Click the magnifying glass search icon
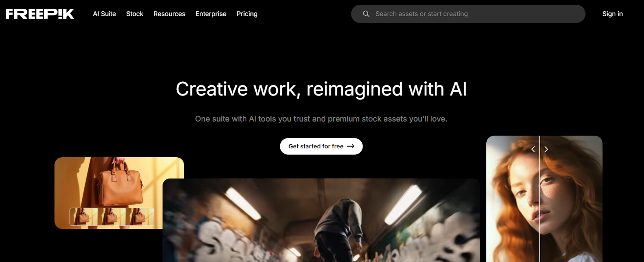644x262 pixels. point(366,14)
